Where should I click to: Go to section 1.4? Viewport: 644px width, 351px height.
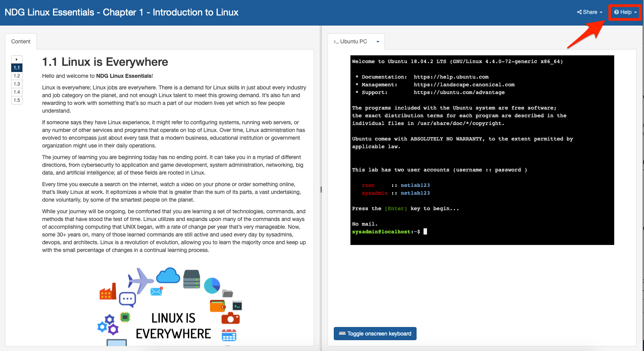click(x=17, y=92)
